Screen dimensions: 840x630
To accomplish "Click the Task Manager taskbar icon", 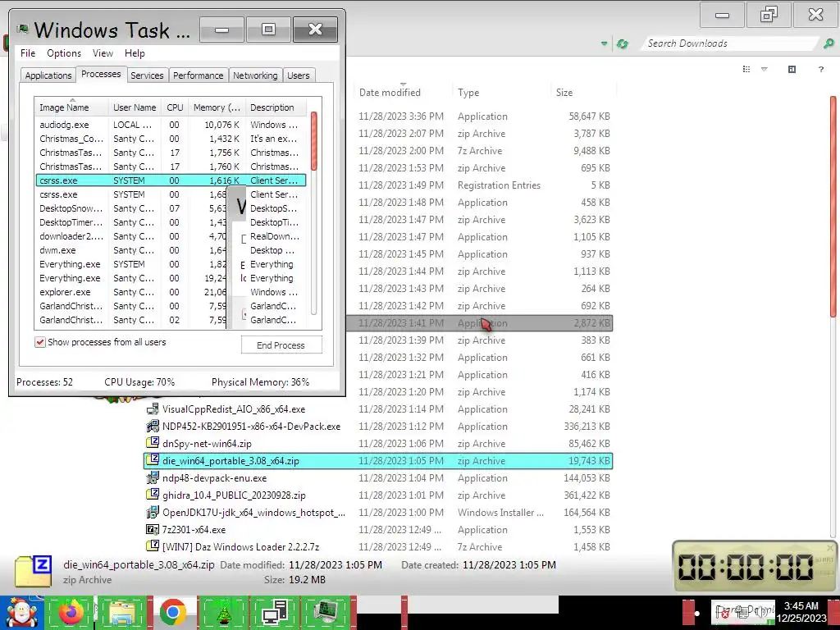I will (326, 613).
